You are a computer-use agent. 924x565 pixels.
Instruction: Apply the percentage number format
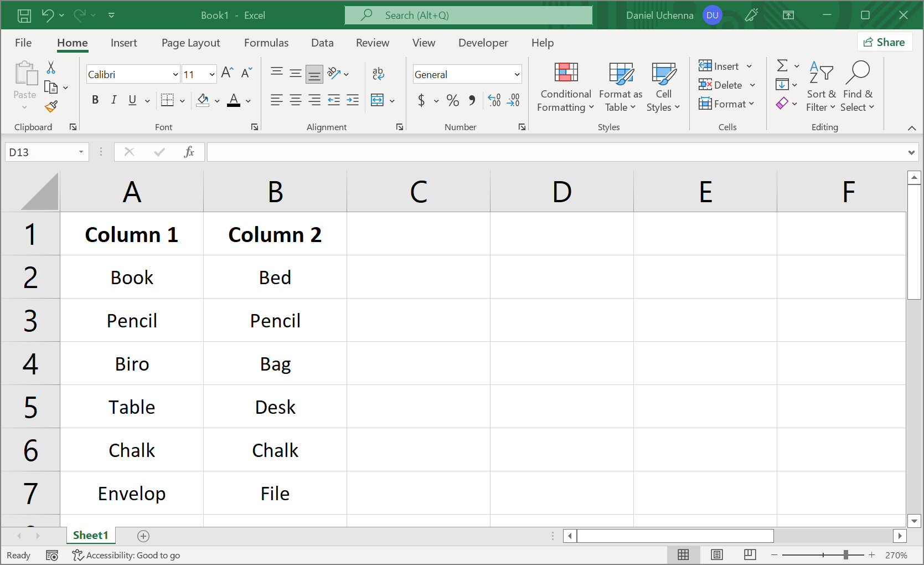[x=452, y=100]
